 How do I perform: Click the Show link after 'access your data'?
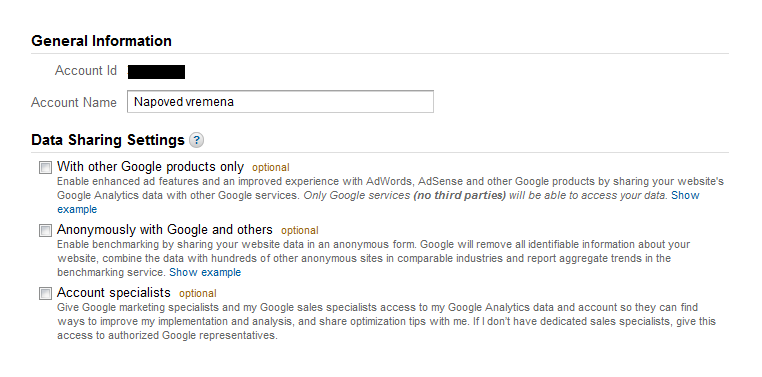[x=685, y=195]
